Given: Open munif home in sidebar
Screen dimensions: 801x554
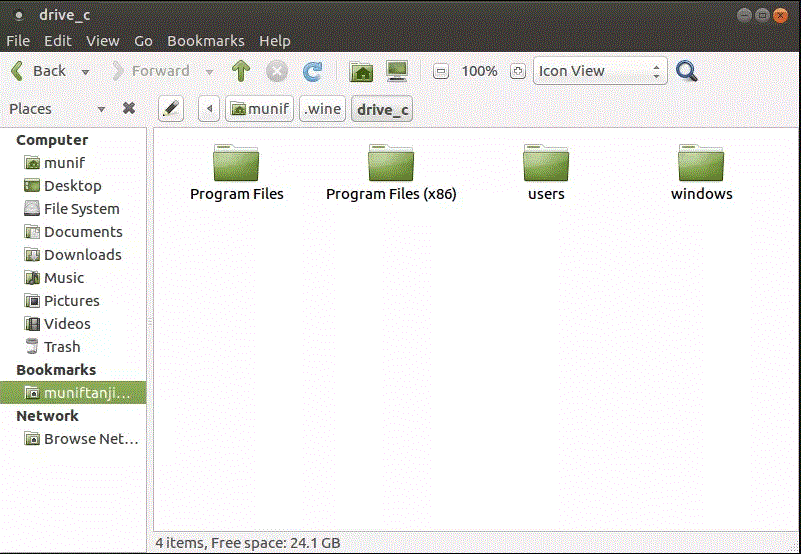Looking at the screenshot, I should point(73,163).
